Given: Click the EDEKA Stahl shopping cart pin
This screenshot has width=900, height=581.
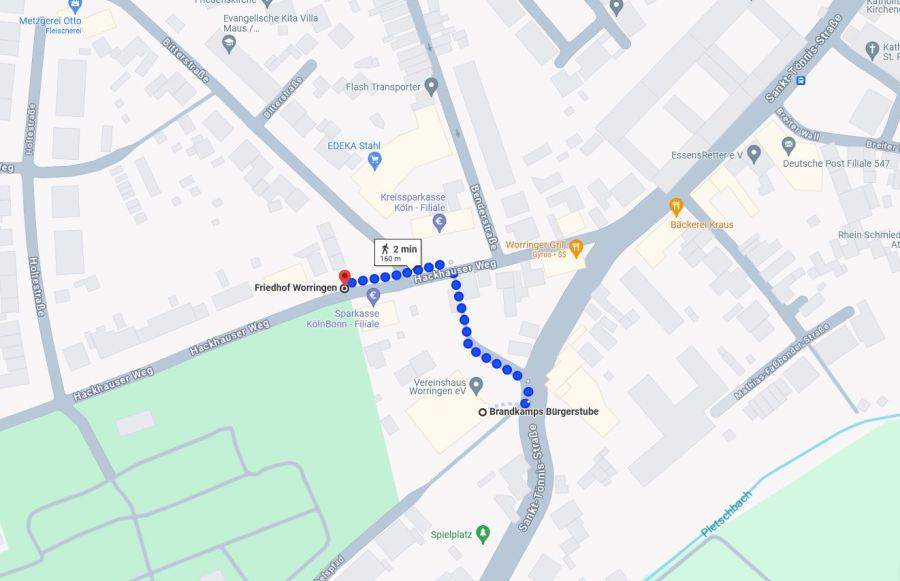Looking at the screenshot, I should pyautogui.click(x=374, y=161).
